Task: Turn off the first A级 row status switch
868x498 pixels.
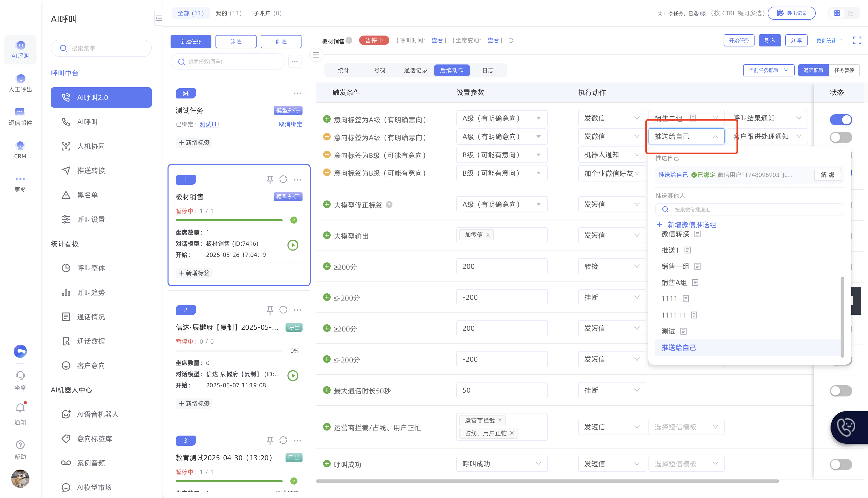Action: [x=841, y=120]
